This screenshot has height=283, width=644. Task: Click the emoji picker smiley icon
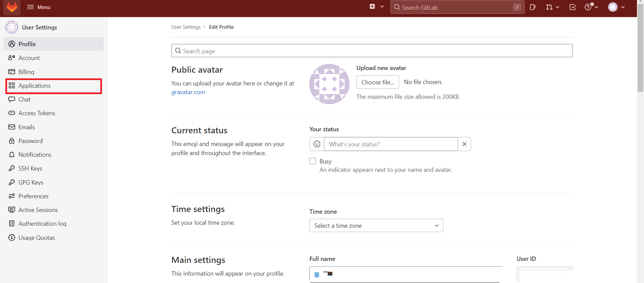point(317,144)
